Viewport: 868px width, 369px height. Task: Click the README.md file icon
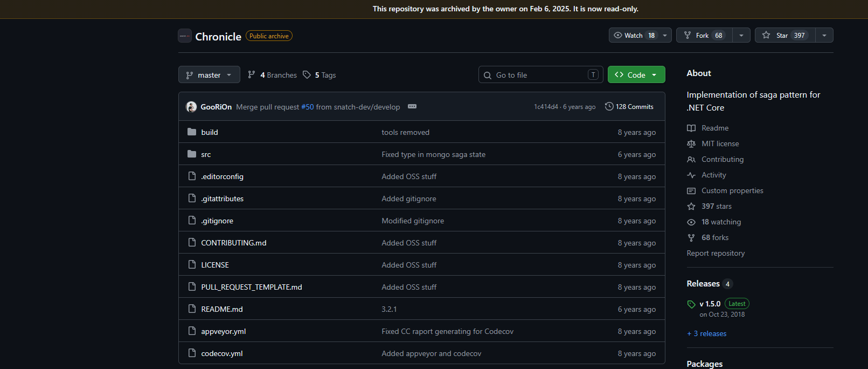point(192,309)
